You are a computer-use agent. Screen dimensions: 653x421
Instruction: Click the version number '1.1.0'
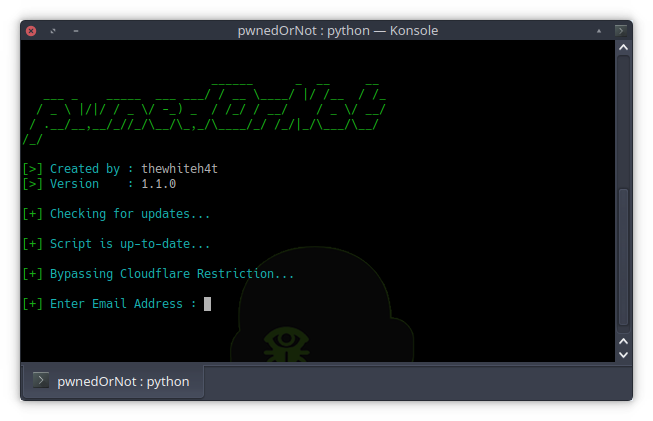point(159,184)
